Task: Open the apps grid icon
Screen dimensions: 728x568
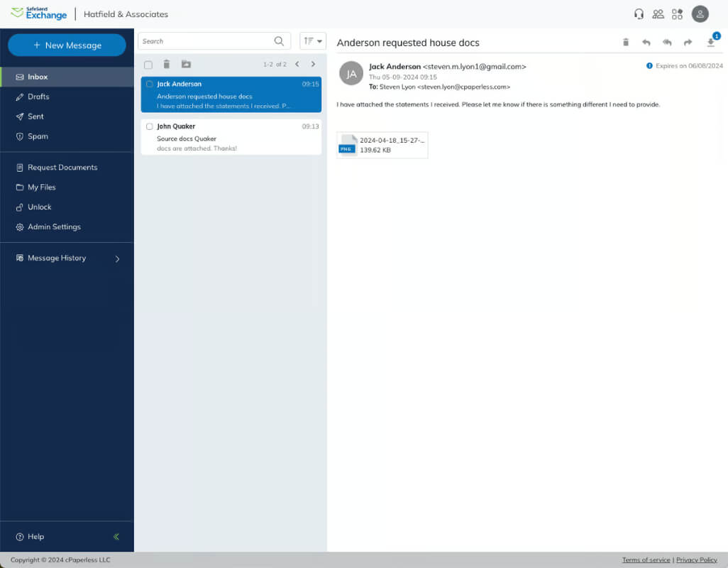Action: pyautogui.click(x=678, y=14)
